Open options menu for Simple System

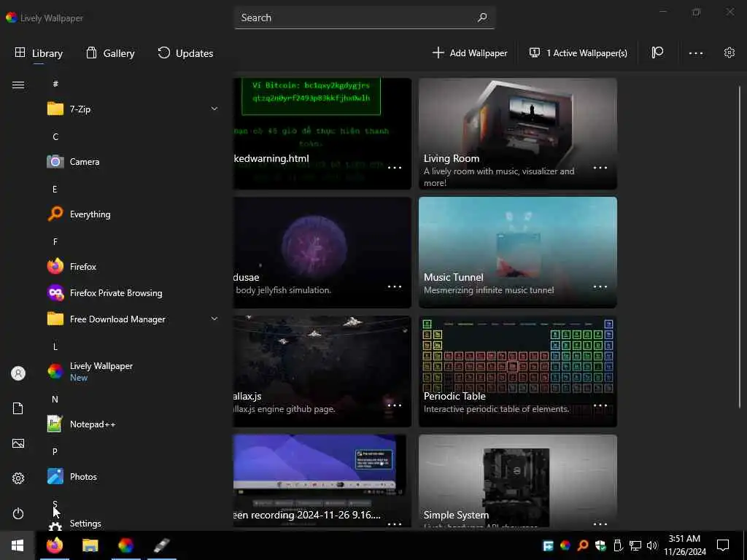point(600,524)
